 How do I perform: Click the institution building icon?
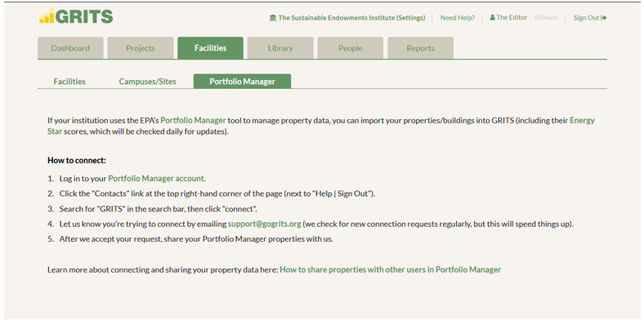[273, 18]
